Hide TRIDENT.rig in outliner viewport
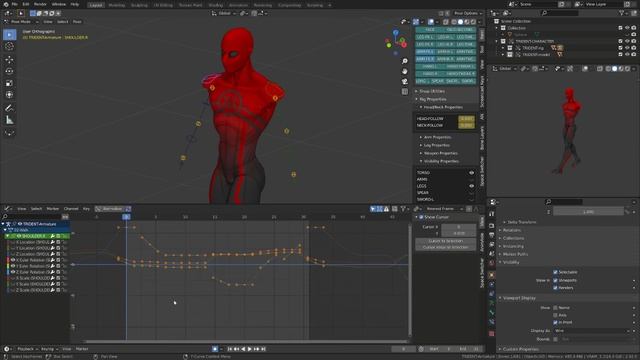640x360 pixels. (x=627, y=48)
